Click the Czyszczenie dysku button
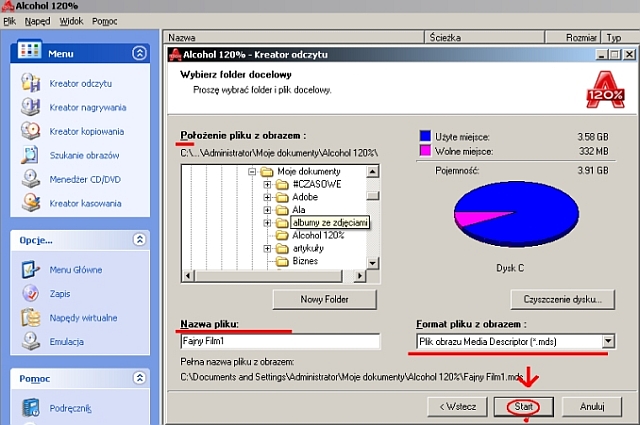Viewport: 640px width, 425px height. point(562,299)
